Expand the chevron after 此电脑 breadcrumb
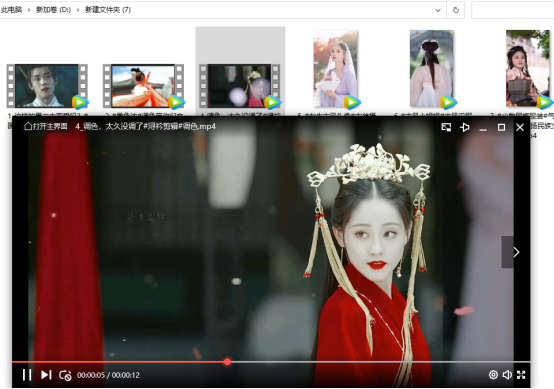This screenshot has width=554, height=389. [x=29, y=10]
